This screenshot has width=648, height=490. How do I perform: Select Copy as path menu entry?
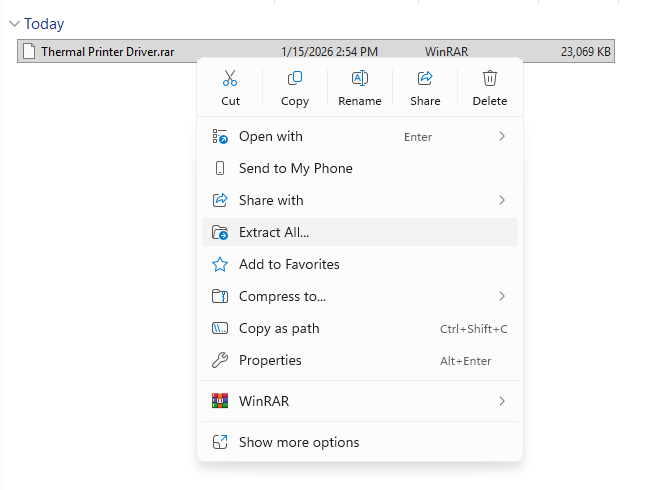click(279, 328)
